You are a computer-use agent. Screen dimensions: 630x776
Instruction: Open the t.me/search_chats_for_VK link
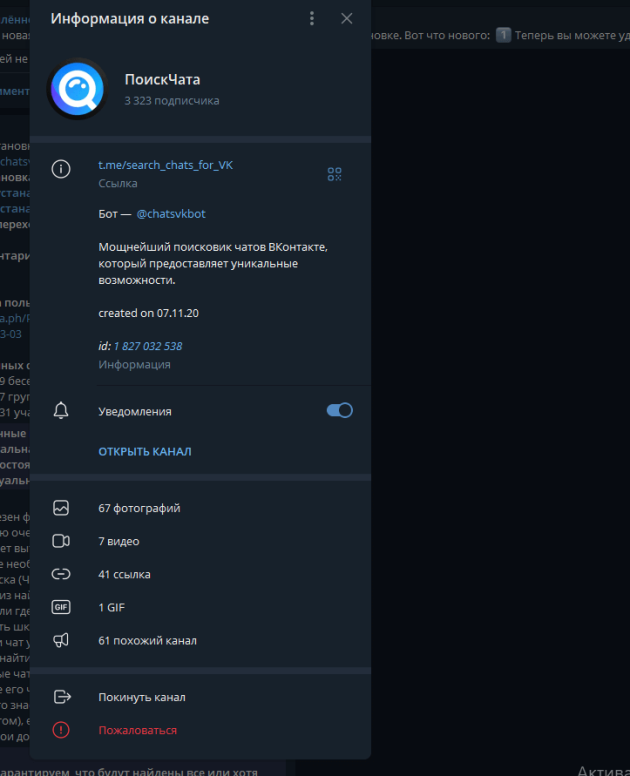[x=165, y=165]
